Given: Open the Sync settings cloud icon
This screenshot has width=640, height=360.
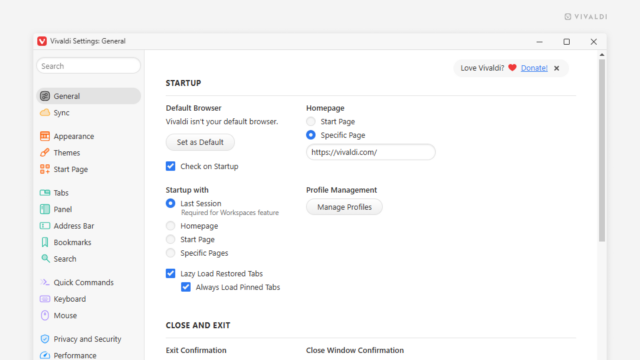Looking at the screenshot, I should (x=45, y=113).
